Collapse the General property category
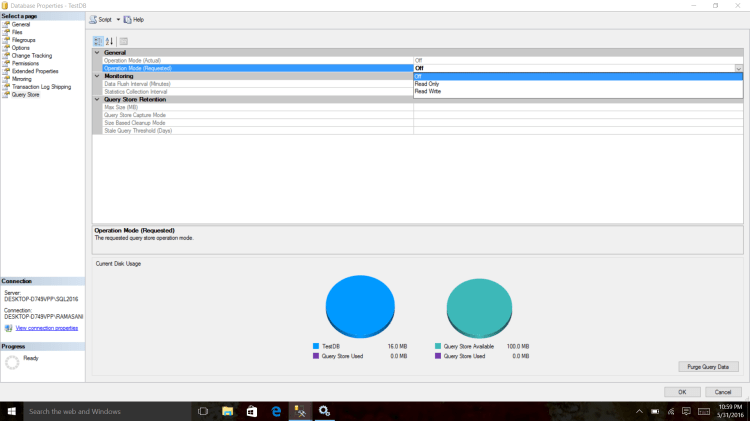 click(97, 53)
